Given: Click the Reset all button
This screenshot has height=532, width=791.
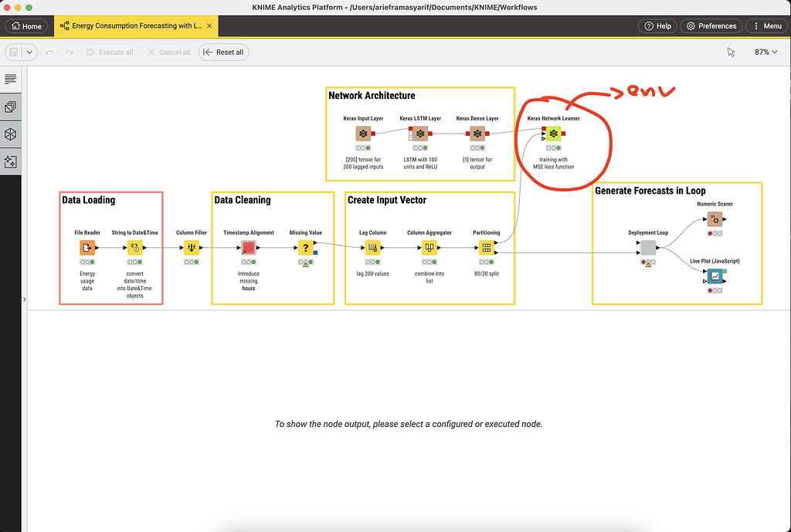Looking at the screenshot, I should tap(222, 52).
